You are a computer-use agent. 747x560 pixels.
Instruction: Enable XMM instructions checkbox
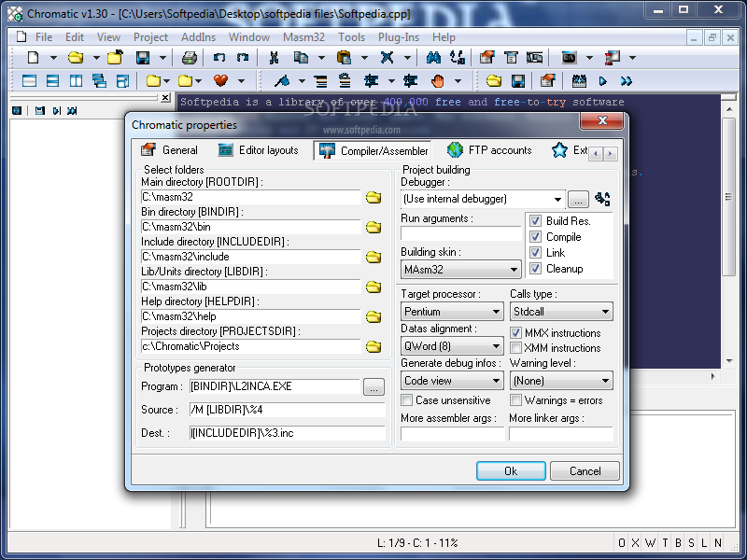(x=515, y=347)
